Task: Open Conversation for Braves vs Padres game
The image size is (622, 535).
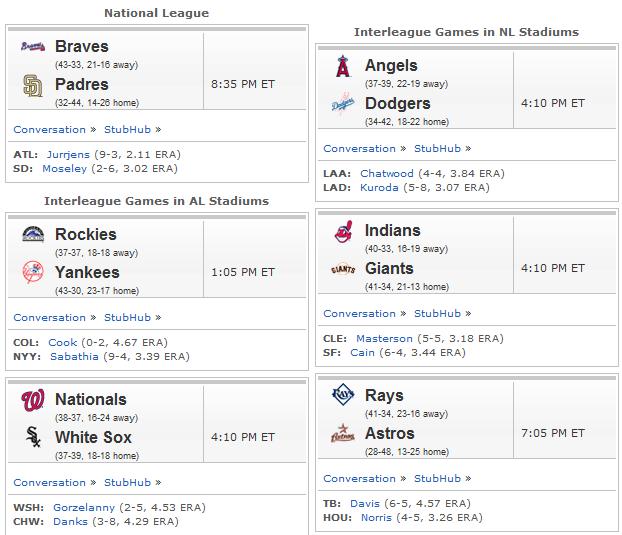Action: [50, 130]
